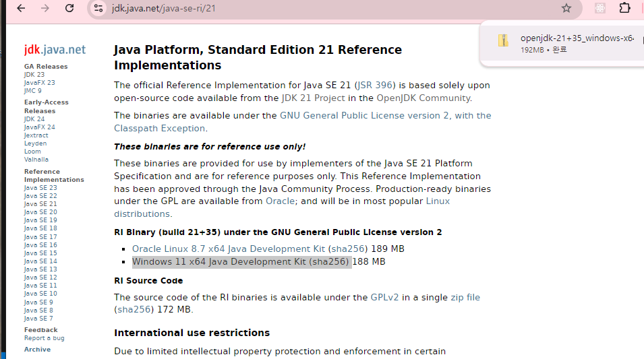Open Java SE 7 reference implementation
The height and width of the screenshot is (359, 644).
point(38,319)
